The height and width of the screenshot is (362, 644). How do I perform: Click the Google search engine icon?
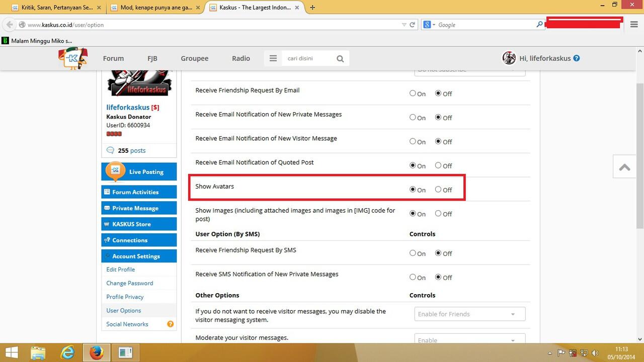(x=427, y=25)
